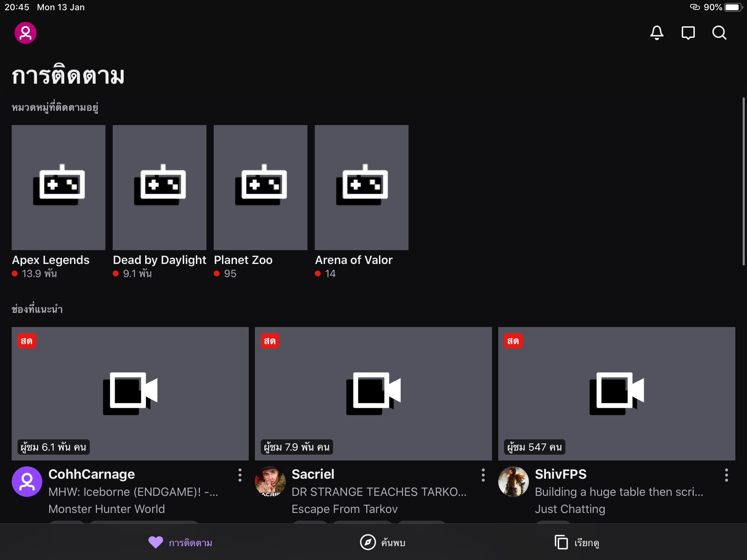
Task: Select the Planet Zoo category tile
Action: [x=260, y=187]
